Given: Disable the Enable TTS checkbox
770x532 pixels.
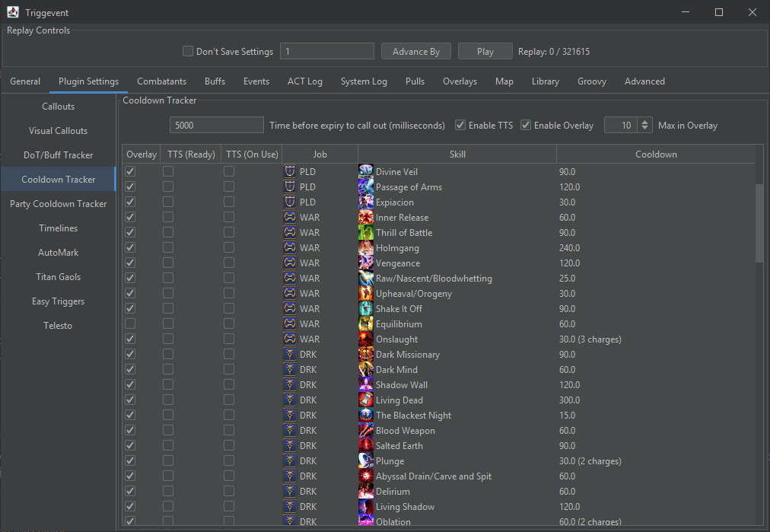Looking at the screenshot, I should (x=460, y=125).
